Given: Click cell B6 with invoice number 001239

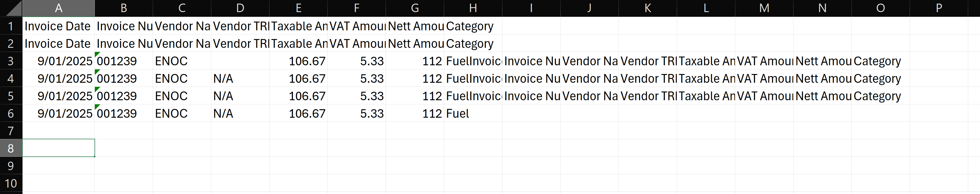Looking at the screenshot, I should pyautogui.click(x=124, y=113).
